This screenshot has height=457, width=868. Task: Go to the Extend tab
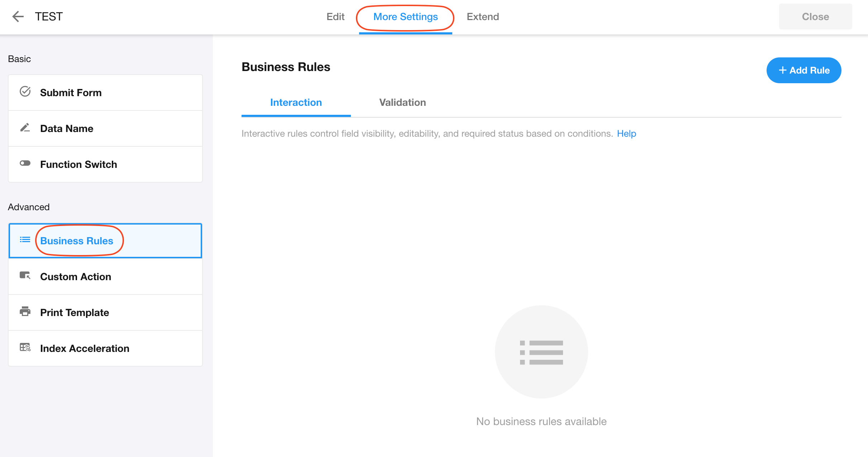(483, 17)
